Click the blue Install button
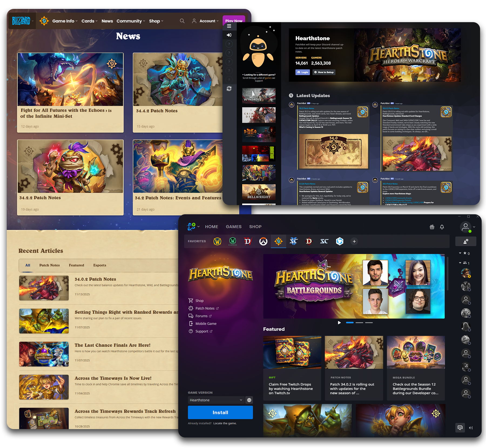 pyautogui.click(x=220, y=412)
